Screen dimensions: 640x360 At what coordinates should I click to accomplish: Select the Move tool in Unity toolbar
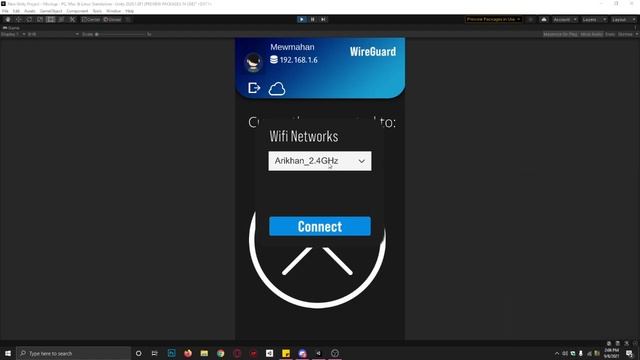pos(18,20)
